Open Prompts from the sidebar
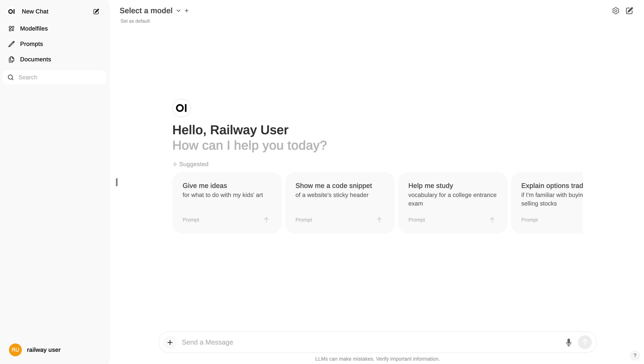Image resolution: width=644 pixels, height=364 pixels. pyautogui.click(x=31, y=44)
